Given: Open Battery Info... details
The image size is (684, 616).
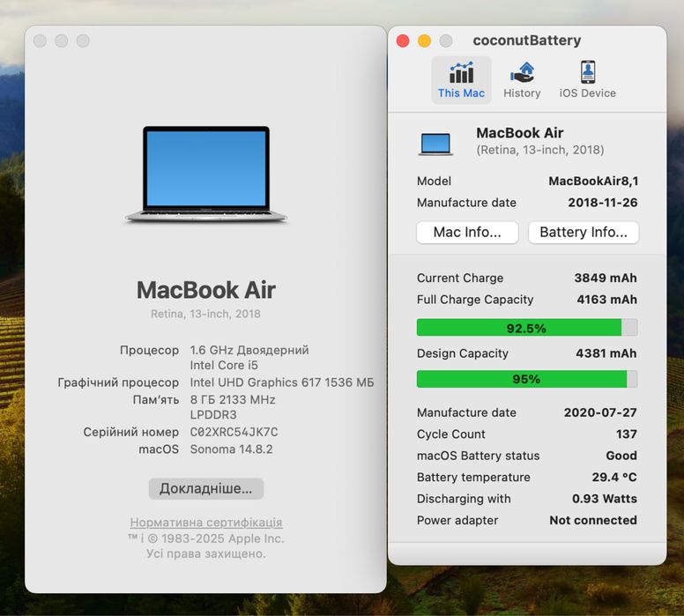Looking at the screenshot, I should click(x=584, y=232).
